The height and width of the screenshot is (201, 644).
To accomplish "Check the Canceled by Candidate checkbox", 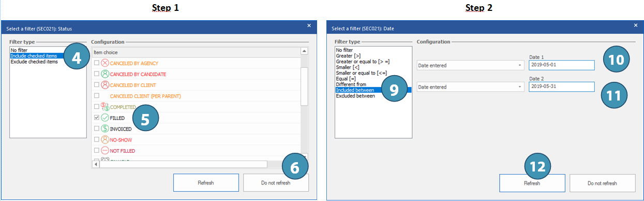I will pyautogui.click(x=97, y=74).
